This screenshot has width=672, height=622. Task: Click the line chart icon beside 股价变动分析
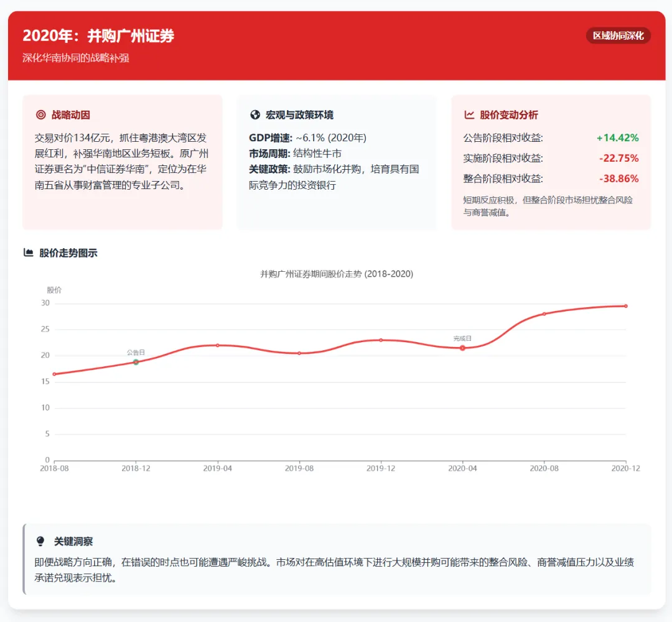point(469,114)
